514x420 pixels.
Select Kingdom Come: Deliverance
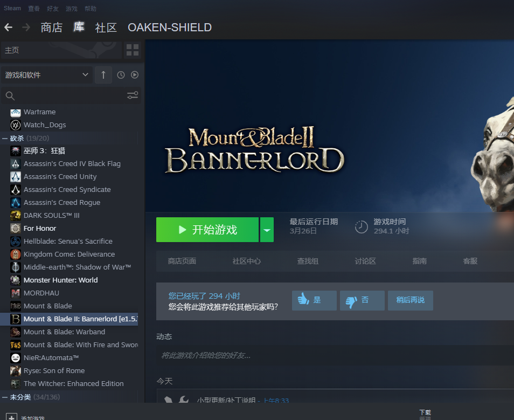click(x=69, y=254)
